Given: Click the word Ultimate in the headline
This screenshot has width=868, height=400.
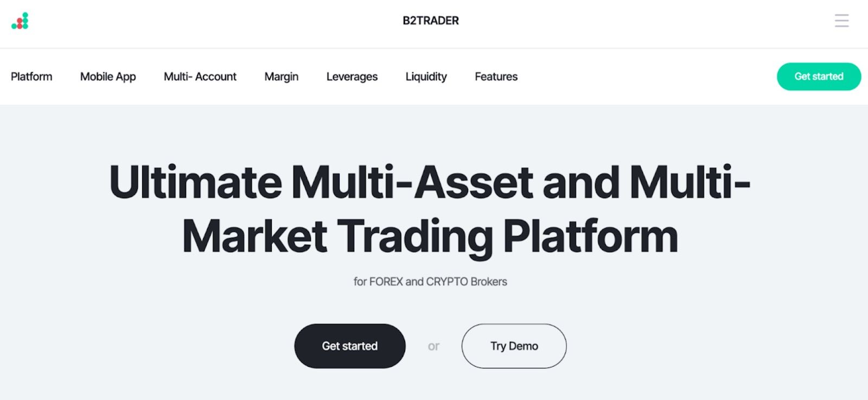Looking at the screenshot, I should pyautogui.click(x=195, y=182).
